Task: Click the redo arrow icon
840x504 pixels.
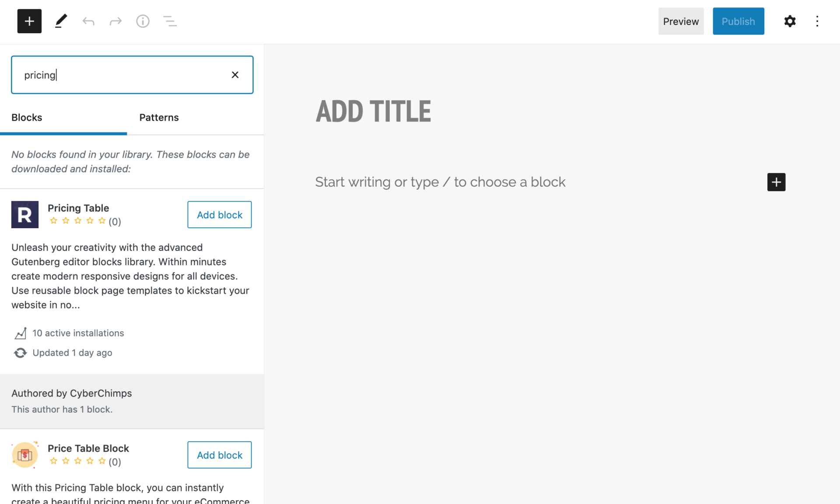Action: point(115,21)
